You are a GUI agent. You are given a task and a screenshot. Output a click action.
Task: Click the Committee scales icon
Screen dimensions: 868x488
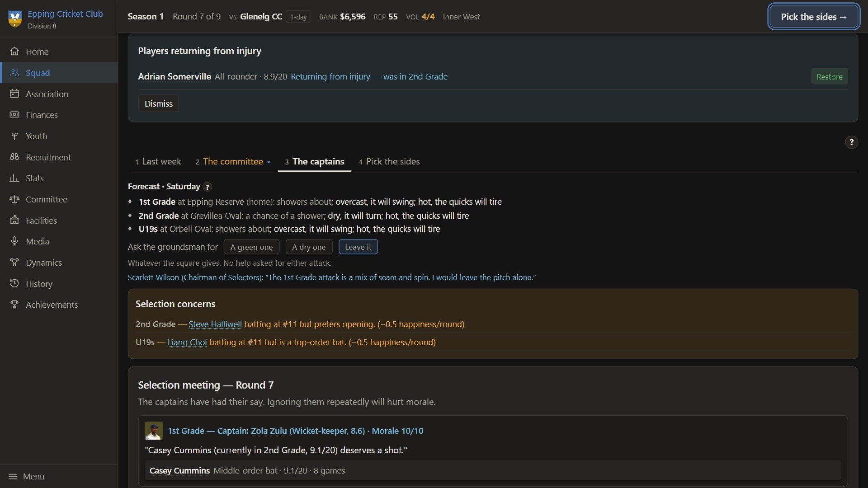pyautogui.click(x=14, y=199)
